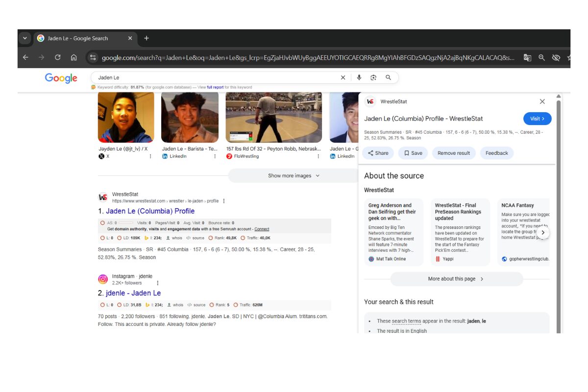
Task: Open a new browser tab
Action: (x=146, y=38)
